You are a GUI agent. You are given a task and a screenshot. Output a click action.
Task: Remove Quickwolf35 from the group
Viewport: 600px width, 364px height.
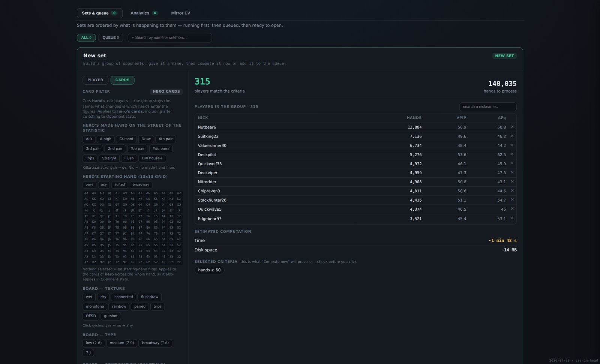coord(512,163)
